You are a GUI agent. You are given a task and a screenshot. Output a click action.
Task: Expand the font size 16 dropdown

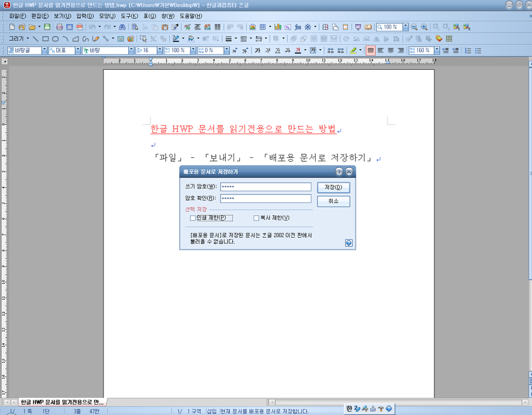pyautogui.click(x=160, y=51)
